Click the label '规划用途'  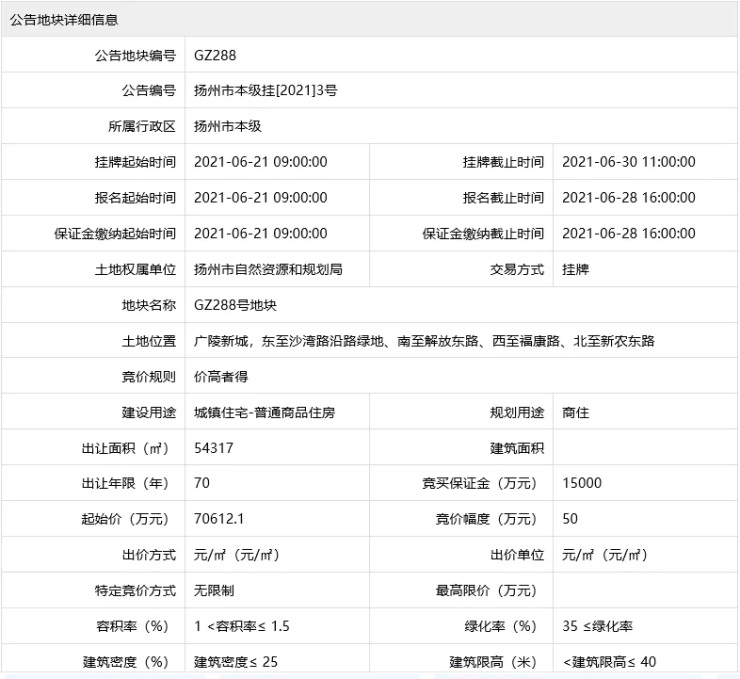[517, 413]
